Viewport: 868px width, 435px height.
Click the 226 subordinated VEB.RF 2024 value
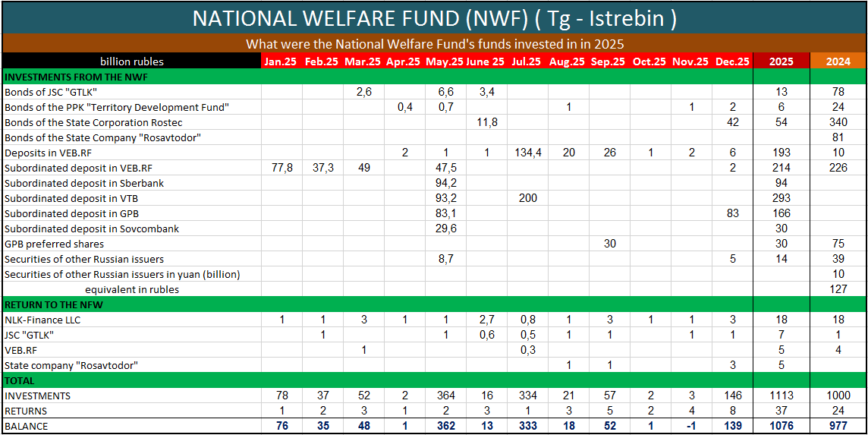(838, 168)
